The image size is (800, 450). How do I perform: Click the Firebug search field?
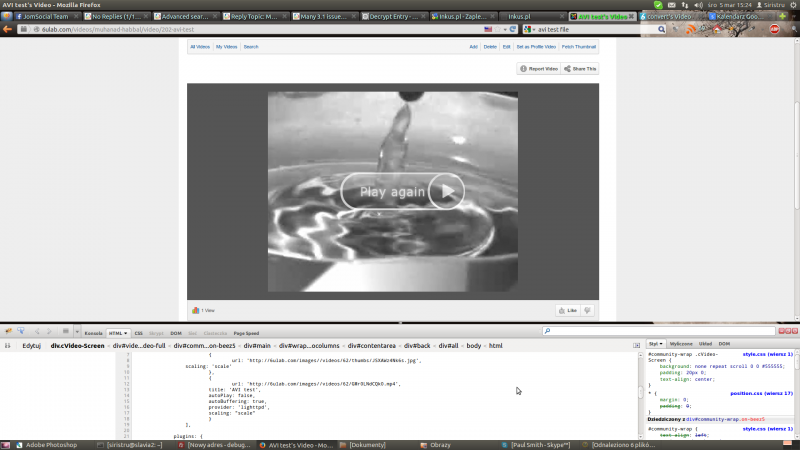point(658,331)
